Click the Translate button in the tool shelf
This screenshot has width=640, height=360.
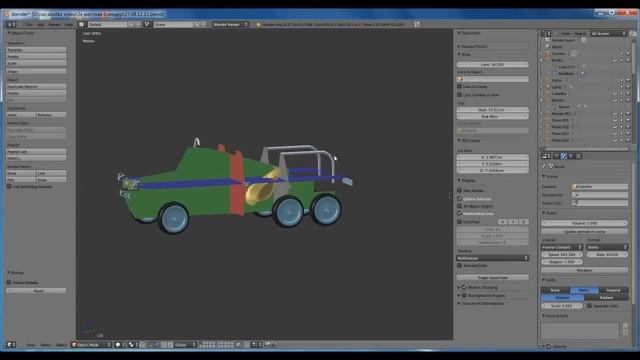pyautogui.click(x=36, y=50)
